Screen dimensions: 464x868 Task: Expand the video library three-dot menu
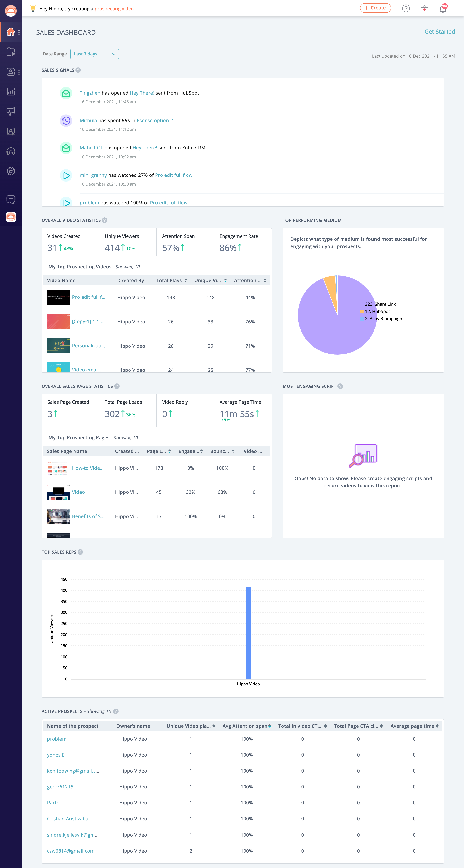pos(19,52)
